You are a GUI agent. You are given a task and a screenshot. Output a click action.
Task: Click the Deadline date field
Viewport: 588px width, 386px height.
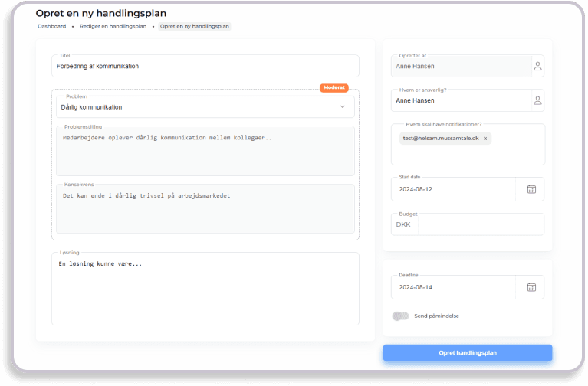pyautogui.click(x=456, y=287)
